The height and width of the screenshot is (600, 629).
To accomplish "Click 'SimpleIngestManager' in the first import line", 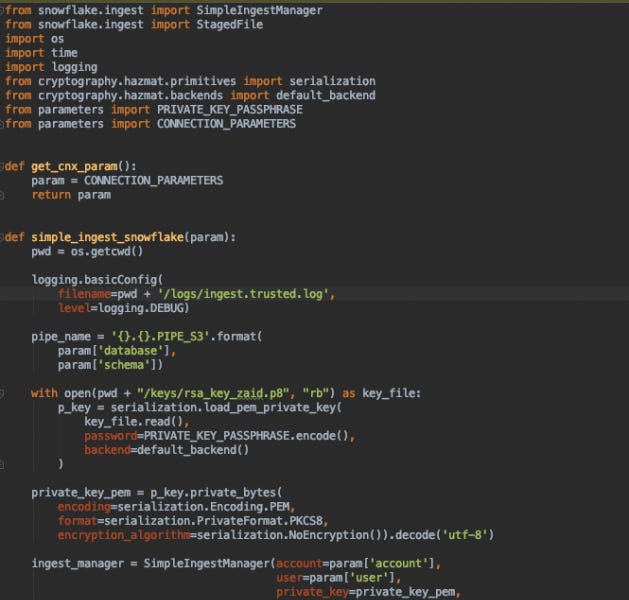I will click(x=259, y=10).
